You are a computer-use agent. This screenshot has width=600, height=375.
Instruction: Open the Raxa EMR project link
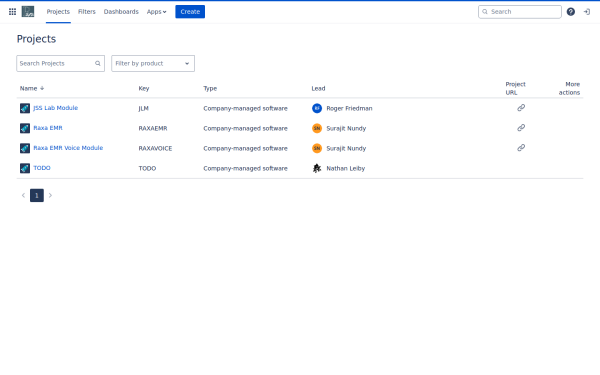click(48, 128)
